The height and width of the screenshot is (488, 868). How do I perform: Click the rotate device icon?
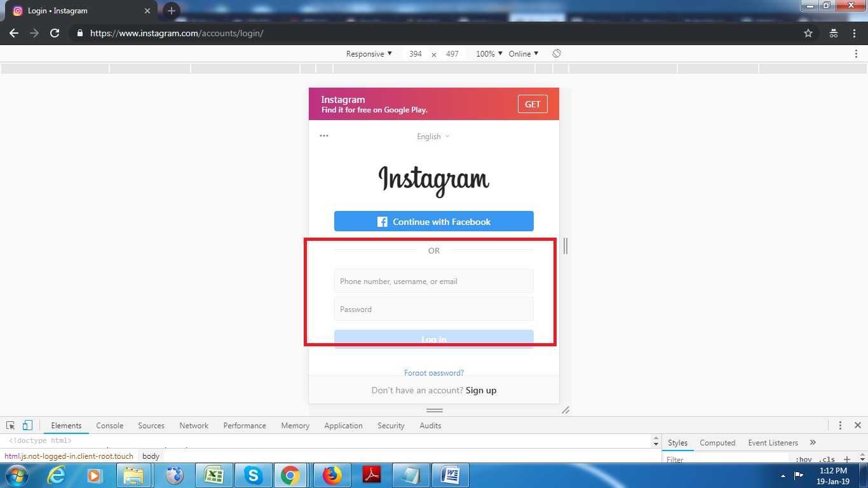coord(557,54)
